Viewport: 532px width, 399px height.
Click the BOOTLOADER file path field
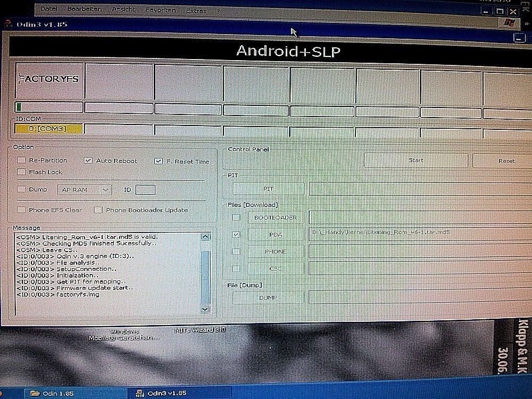pyautogui.click(x=421, y=218)
